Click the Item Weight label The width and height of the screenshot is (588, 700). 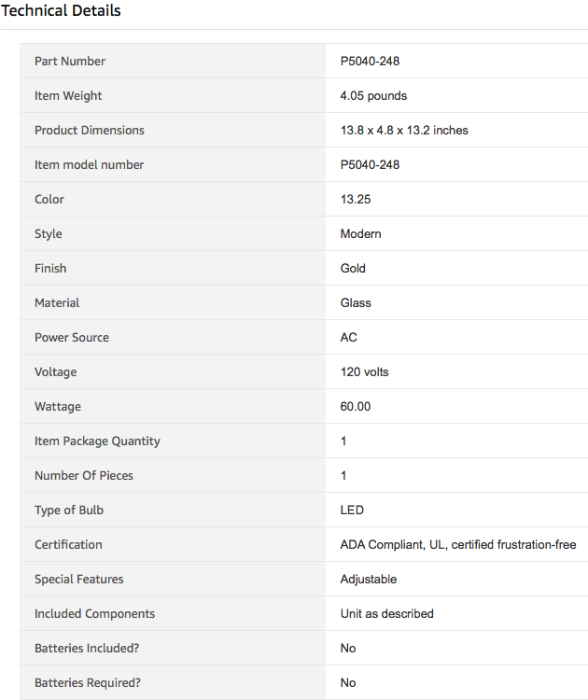click(x=68, y=96)
